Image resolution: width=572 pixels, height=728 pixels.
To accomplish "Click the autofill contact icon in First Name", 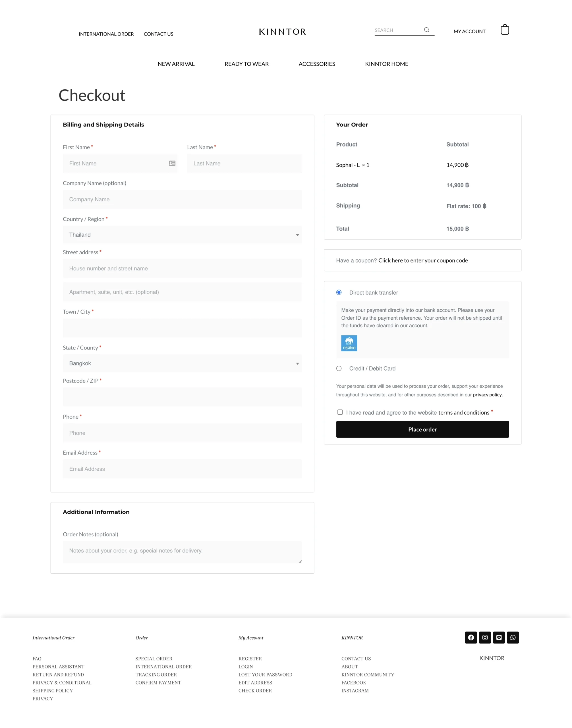I will tap(172, 164).
